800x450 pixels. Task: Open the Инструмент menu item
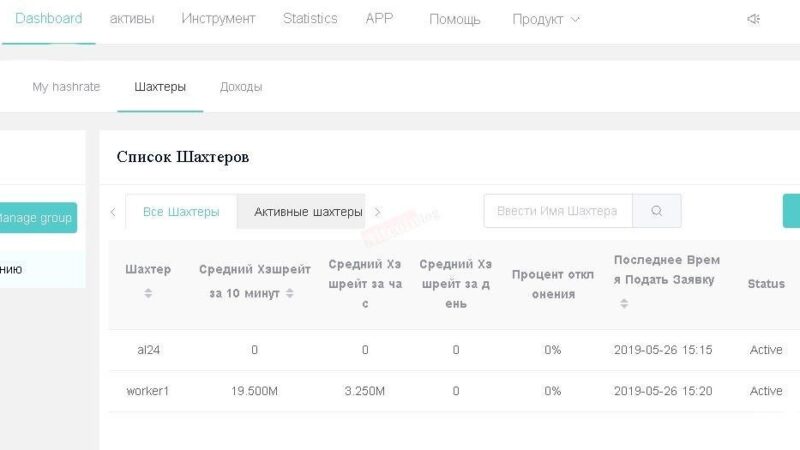click(218, 19)
